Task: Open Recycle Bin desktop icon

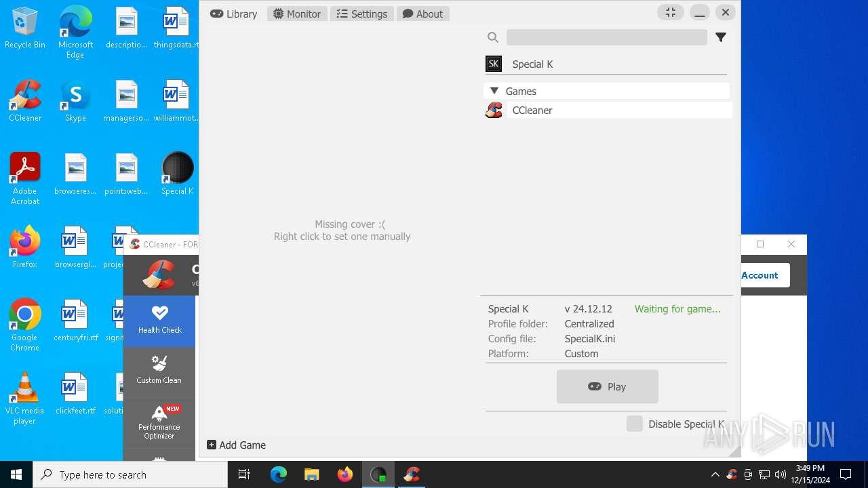Action: 25,28
